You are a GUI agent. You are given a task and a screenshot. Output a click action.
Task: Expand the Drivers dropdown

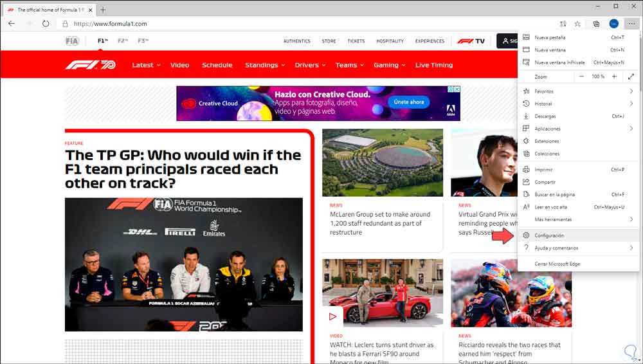(x=310, y=65)
